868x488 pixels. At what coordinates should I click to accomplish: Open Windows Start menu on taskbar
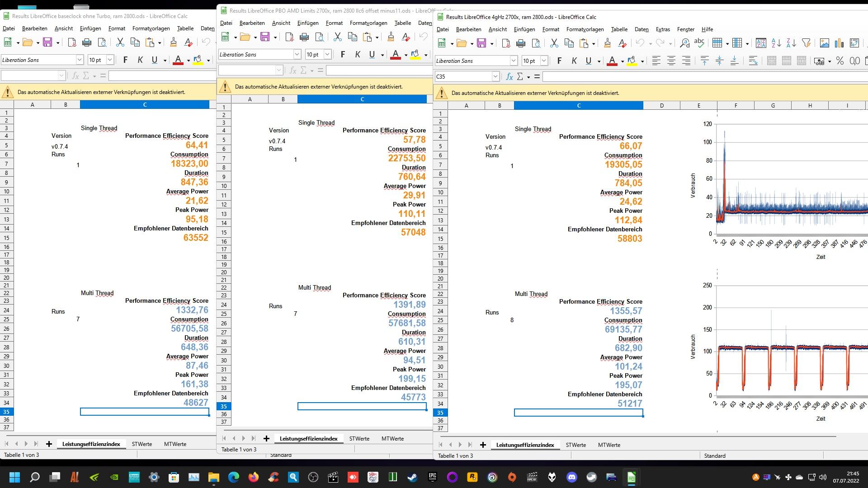(14, 477)
